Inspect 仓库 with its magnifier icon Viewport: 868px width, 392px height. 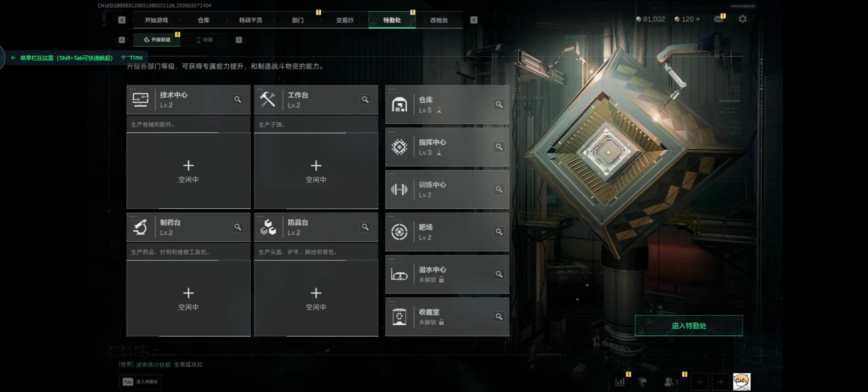[x=499, y=104]
